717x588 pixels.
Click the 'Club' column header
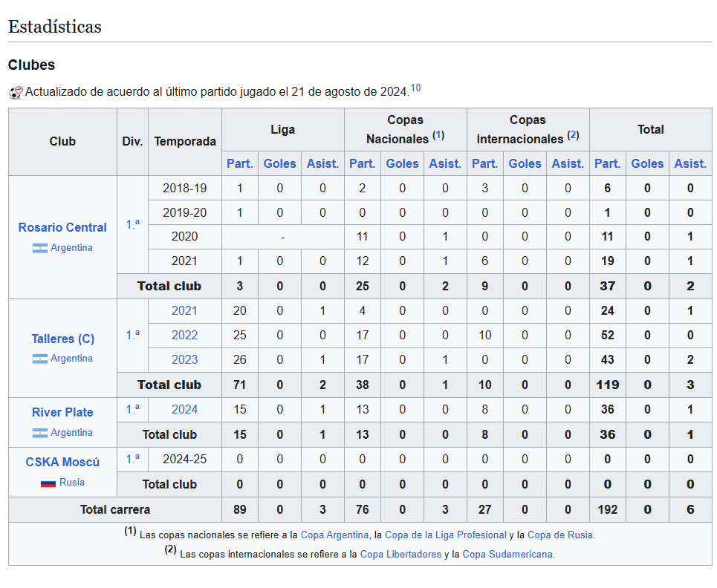[62, 142]
